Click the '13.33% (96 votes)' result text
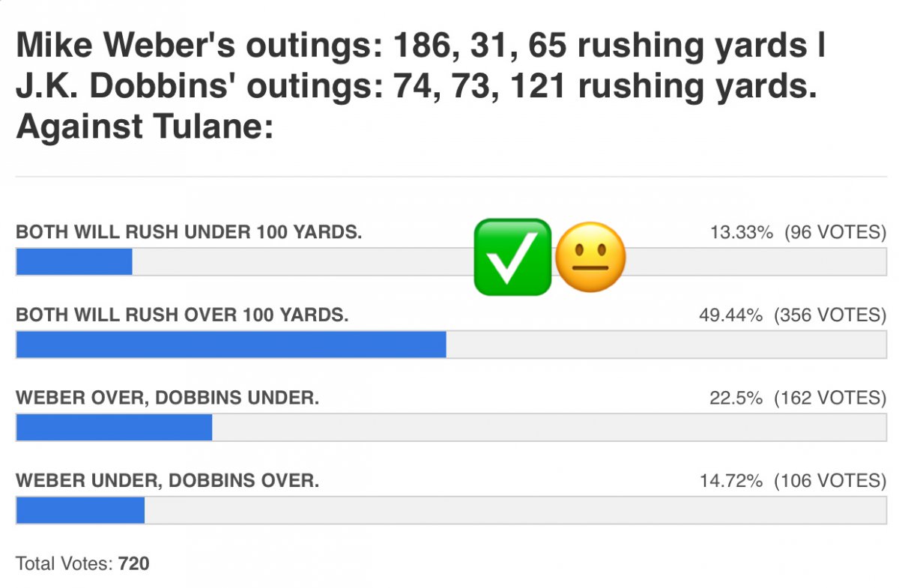899x588 pixels. pyautogui.click(x=798, y=232)
